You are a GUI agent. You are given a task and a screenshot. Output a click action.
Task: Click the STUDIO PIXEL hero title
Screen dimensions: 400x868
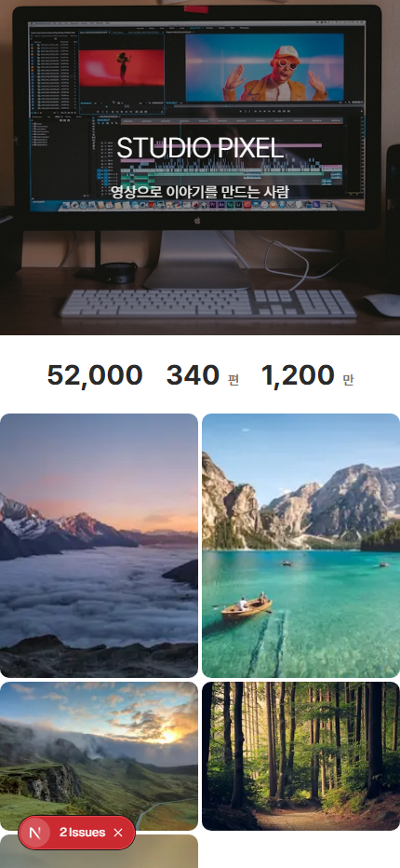[200, 148]
